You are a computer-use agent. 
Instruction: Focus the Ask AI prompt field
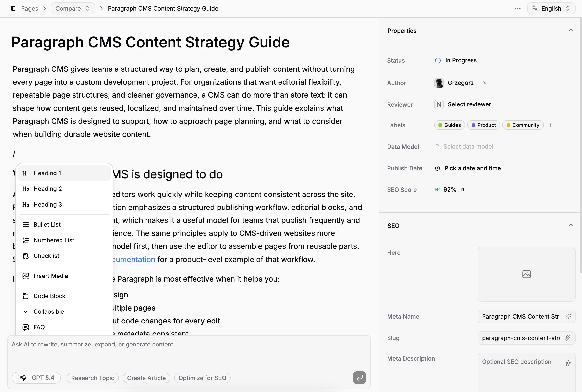pyautogui.click(x=189, y=353)
